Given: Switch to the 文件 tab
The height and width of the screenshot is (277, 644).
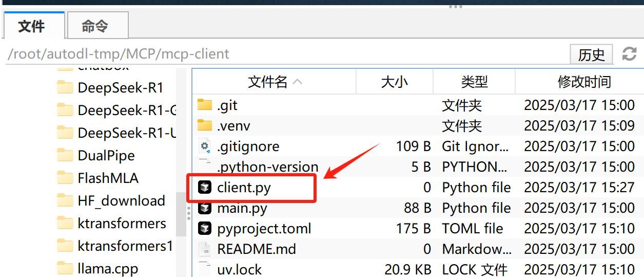Looking at the screenshot, I should (34, 26).
